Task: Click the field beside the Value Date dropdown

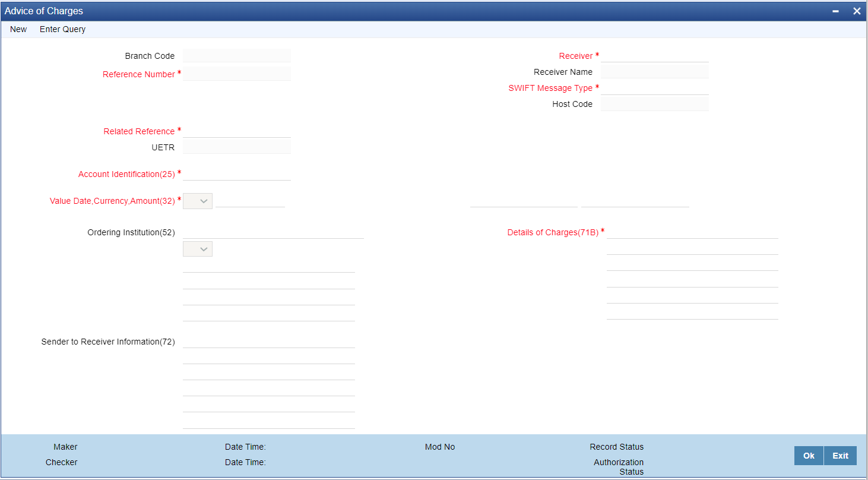Action: tap(251, 201)
